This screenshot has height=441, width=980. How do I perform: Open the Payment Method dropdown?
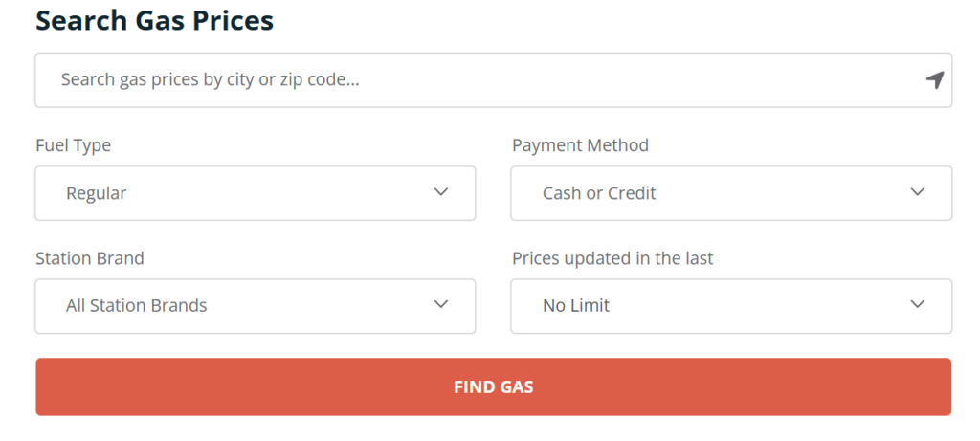[731, 193]
